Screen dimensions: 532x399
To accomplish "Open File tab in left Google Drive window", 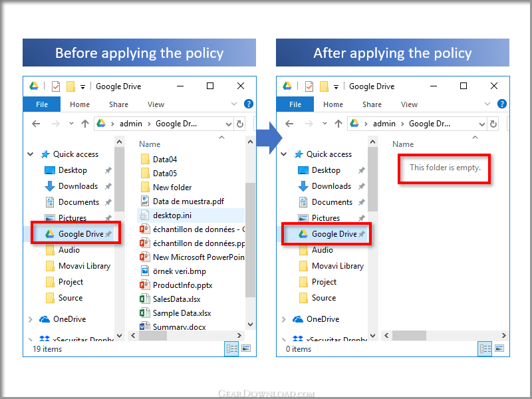I will pyautogui.click(x=42, y=104).
